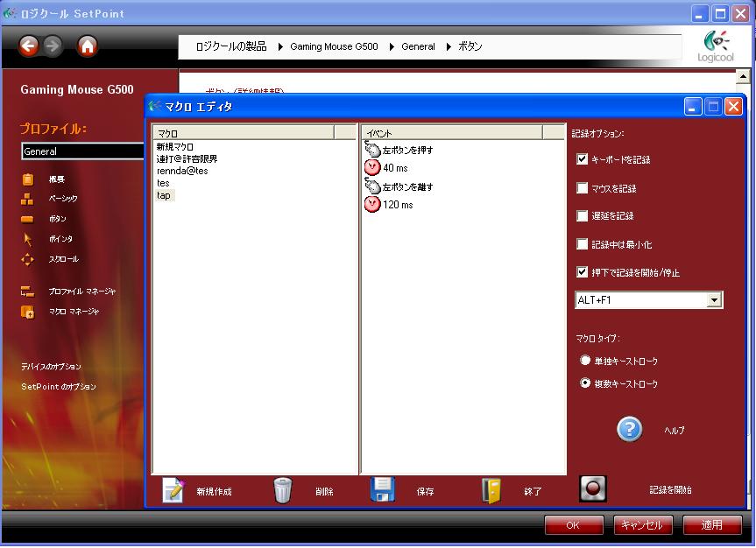The height and width of the screenshot is (548, 756).
Task: Click the grey forward arrow button
Action: coord(53,46)
